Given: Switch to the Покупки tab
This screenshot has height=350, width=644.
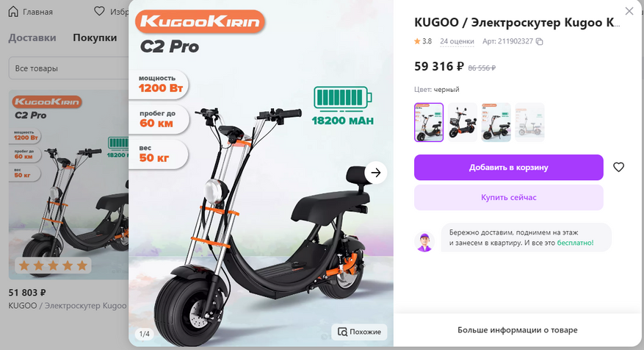Looking at the screenshot, I should 95,37.
